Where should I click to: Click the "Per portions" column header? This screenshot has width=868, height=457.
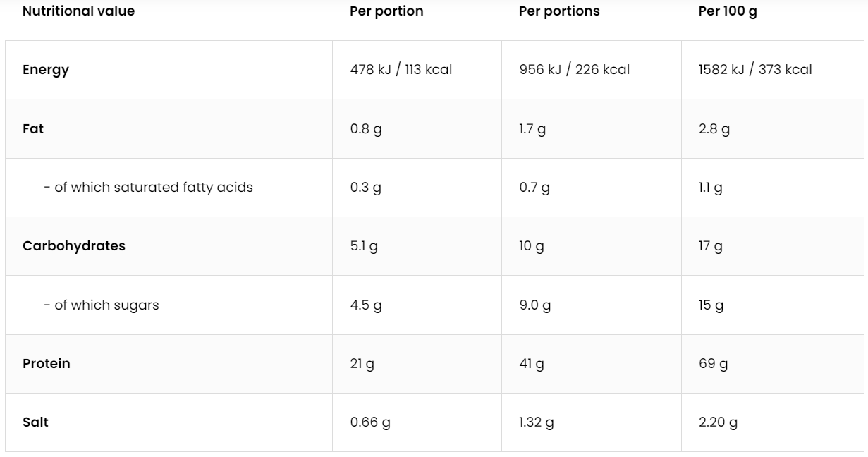(559, 11)
